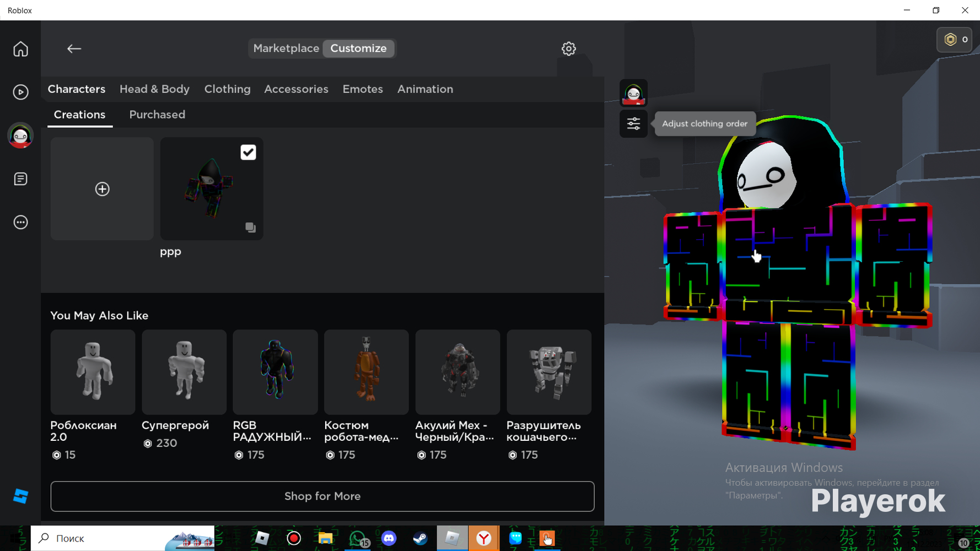Open avatar settings gear icon

pos(569,48)
